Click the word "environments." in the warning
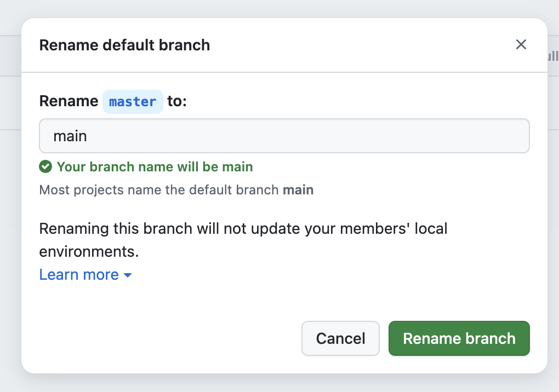Image resolution: width=559 pixels, height=392 pixels. [x=89, y=251]
